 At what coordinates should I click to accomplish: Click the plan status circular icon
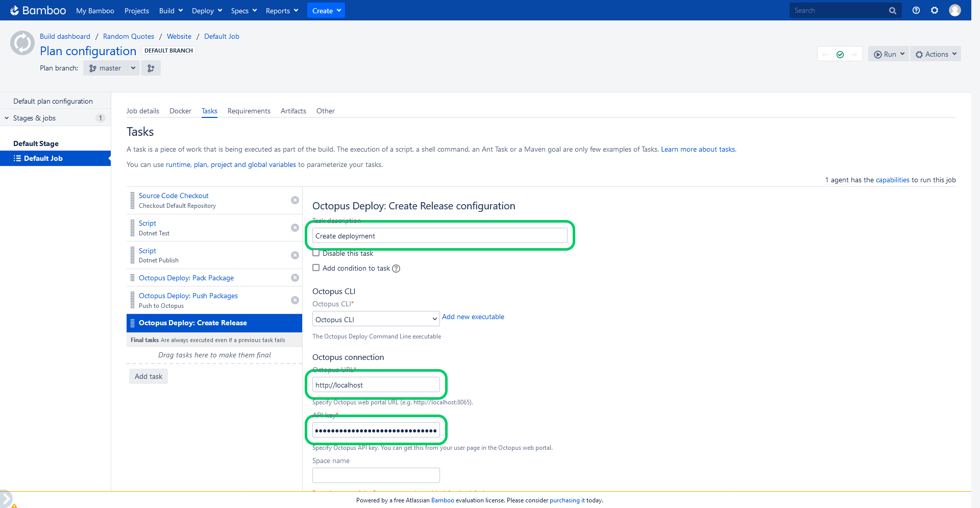pyautogui.click(x=22, y=43)
